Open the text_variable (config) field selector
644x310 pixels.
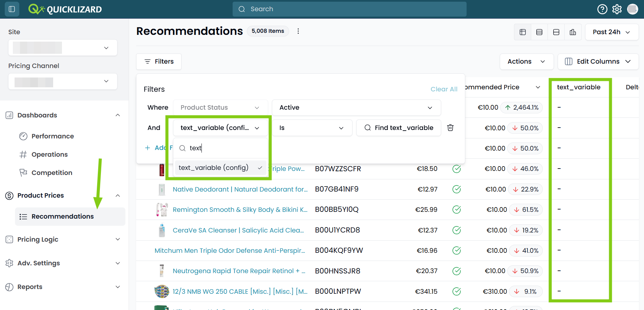pyautogui.click(x=220, y=128)
